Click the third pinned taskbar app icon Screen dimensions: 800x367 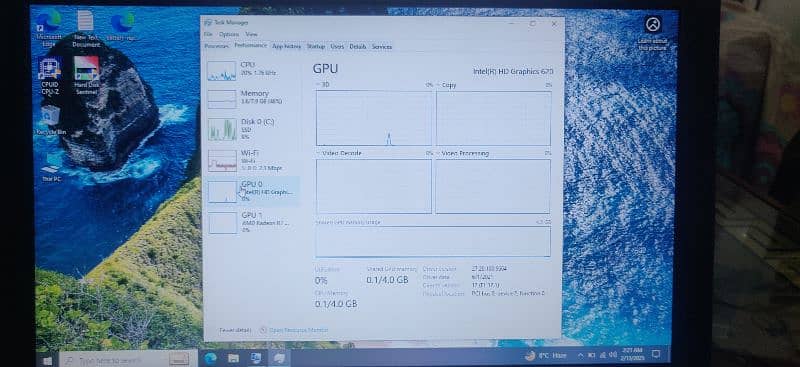[x=256, y=358]
